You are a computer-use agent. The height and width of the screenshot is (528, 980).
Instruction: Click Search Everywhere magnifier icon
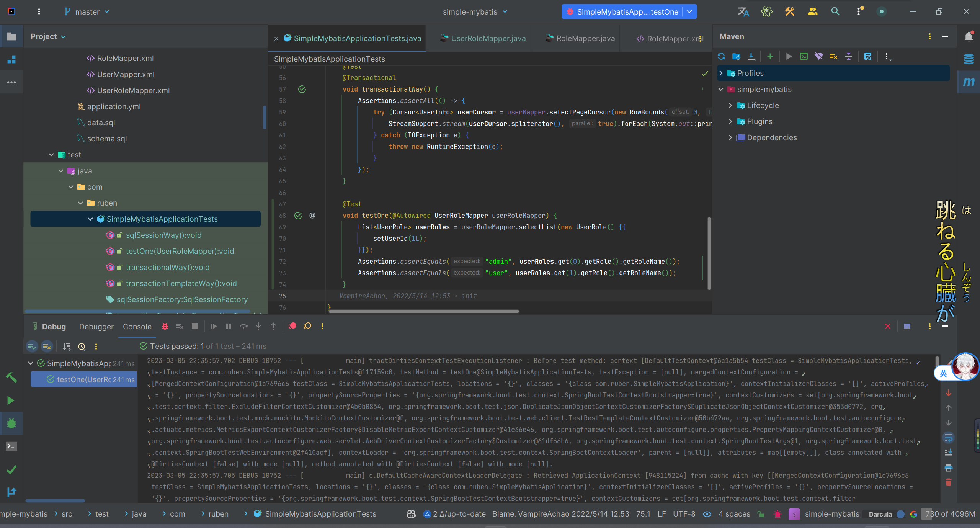point(835,11)
